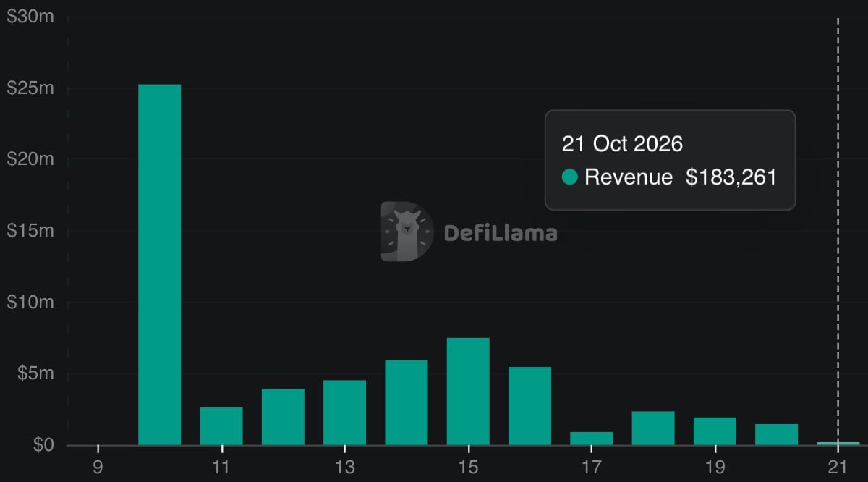Click the "$20m" y-axis label
Image resolution: width=868 pixels, height=482 pixels.
[x=30, y=159]
